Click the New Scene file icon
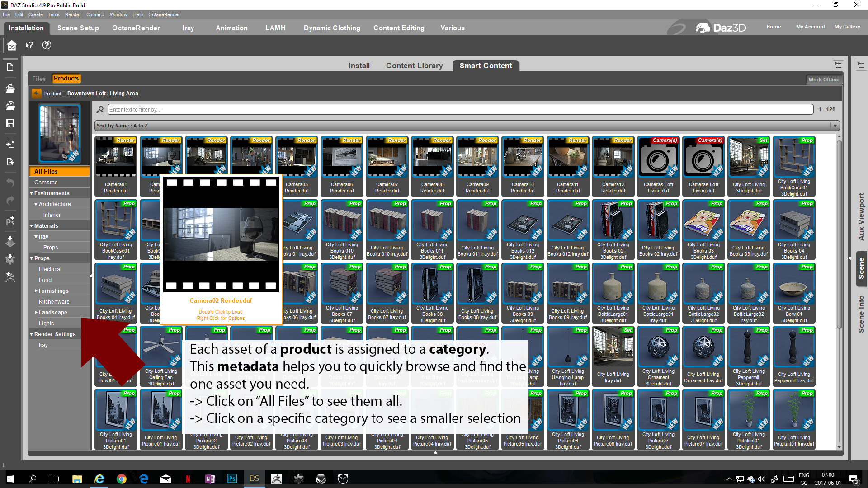This screenshot has width=868, height=488. (x=10, y=67)
